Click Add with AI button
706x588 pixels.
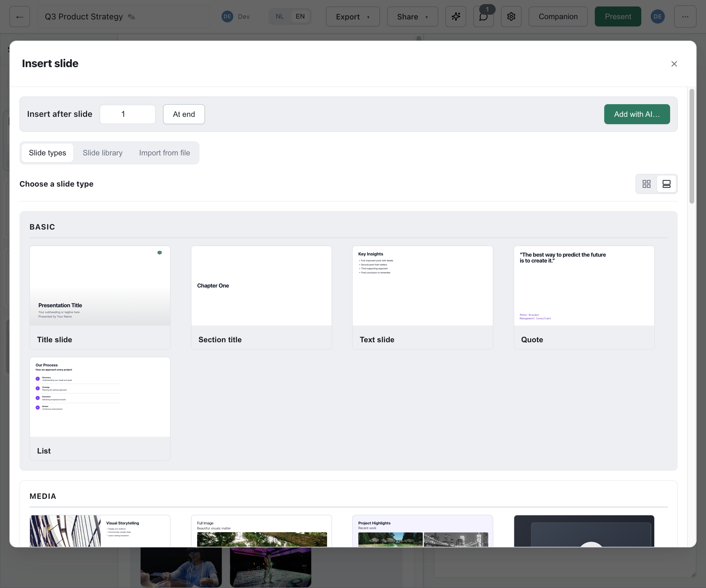click(637, 114)
